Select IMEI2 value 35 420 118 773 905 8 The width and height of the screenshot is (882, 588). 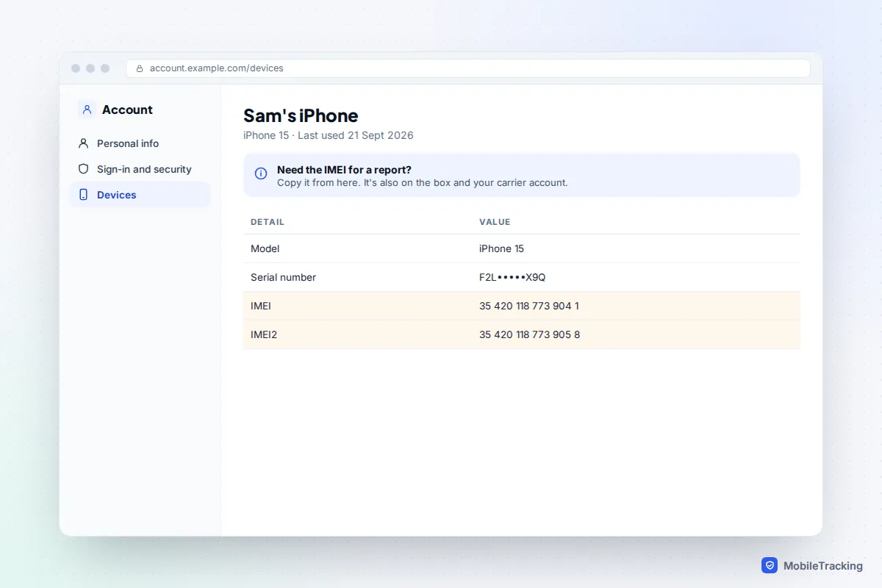click(529, 334)
